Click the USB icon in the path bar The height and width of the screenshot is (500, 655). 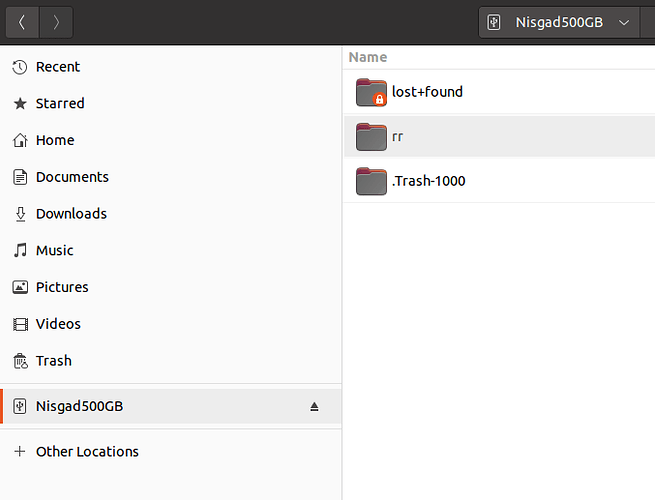[494, 22]
